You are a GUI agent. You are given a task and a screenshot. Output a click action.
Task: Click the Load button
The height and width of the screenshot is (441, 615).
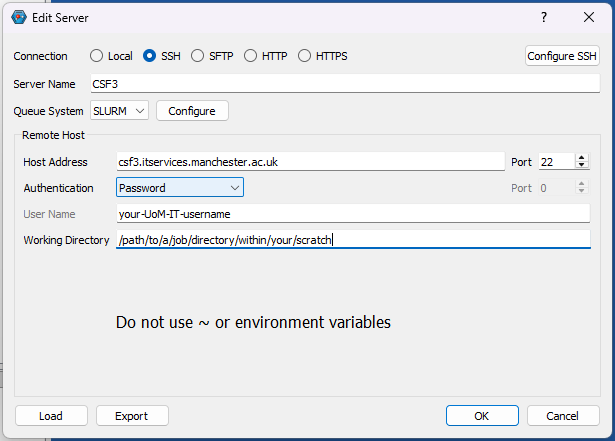click(x=51, y=416)
